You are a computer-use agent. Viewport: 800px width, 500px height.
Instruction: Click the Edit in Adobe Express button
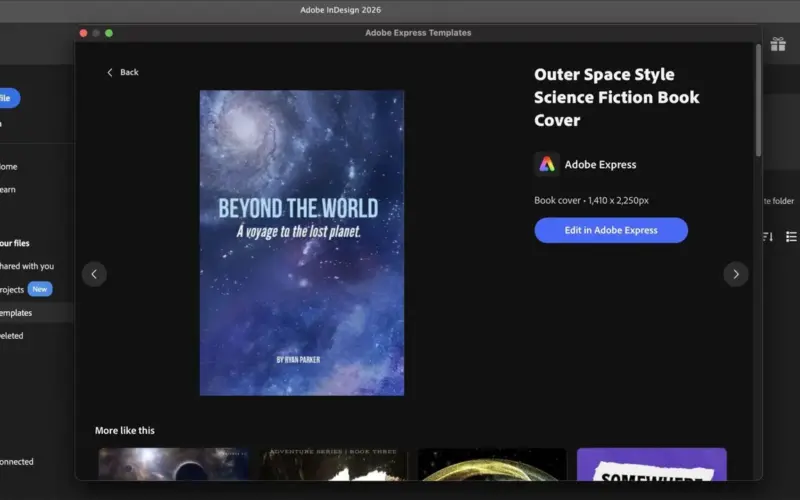point(611,230)
